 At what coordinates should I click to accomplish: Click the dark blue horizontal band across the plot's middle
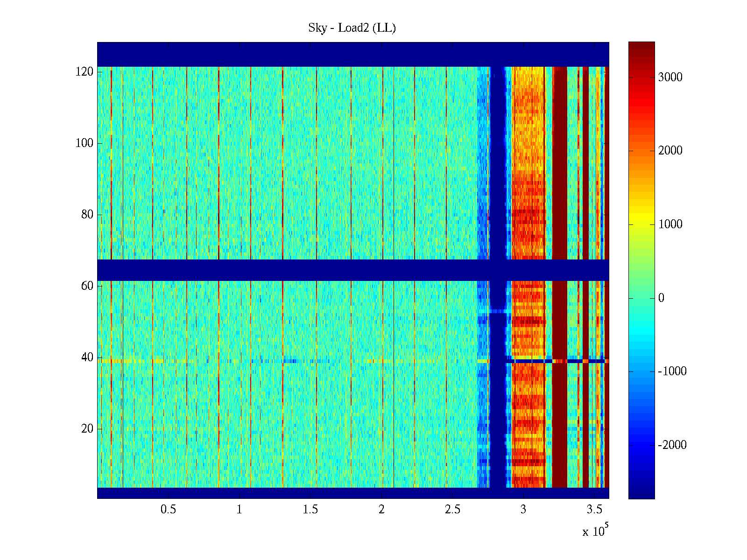[289, 270]
